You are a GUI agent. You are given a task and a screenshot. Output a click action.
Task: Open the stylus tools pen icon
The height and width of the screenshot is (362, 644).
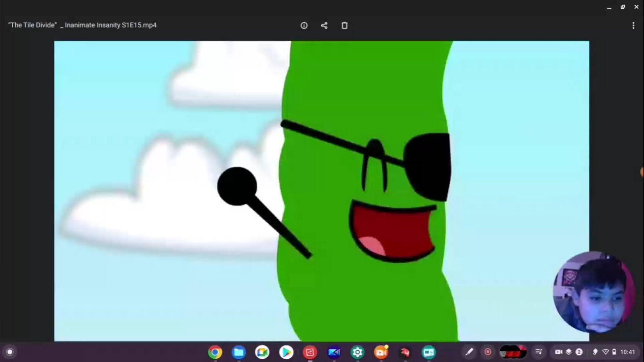pyautogui.click(x=469, y=352)
